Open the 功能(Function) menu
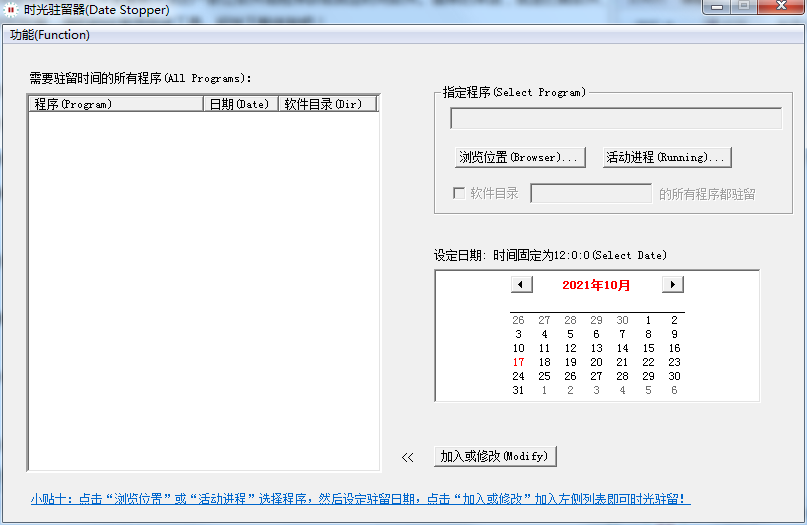The height and width of the screenshot is (525, 807). pos(49,35)
